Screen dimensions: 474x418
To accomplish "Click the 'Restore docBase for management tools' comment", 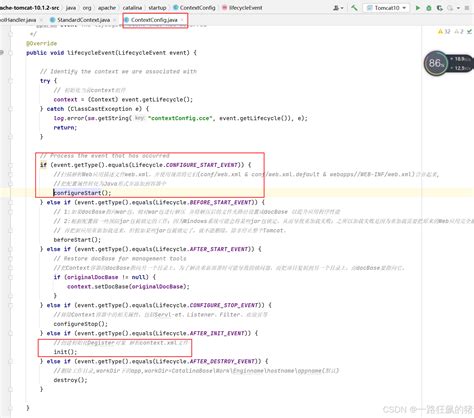I will 120,258.
